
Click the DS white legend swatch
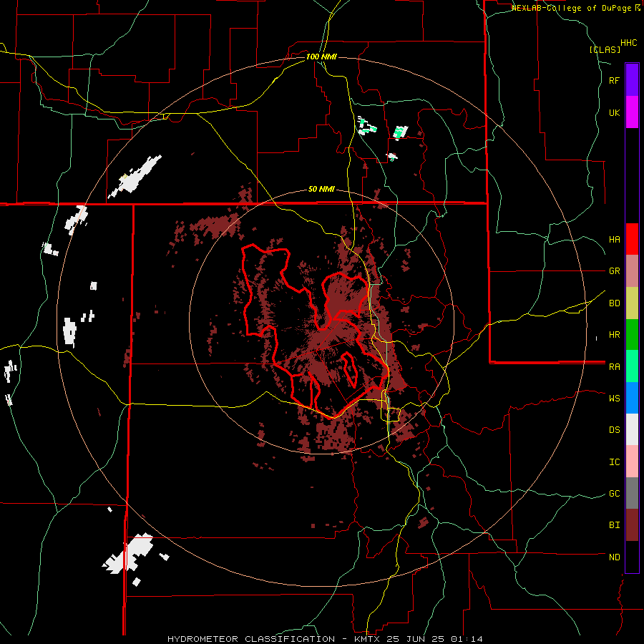coord(632,429)
